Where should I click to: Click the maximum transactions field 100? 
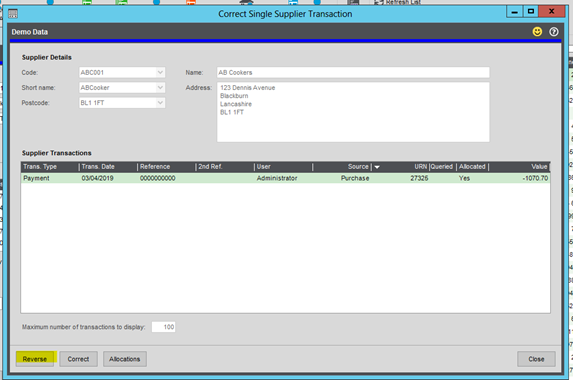[x=163, y=327]
